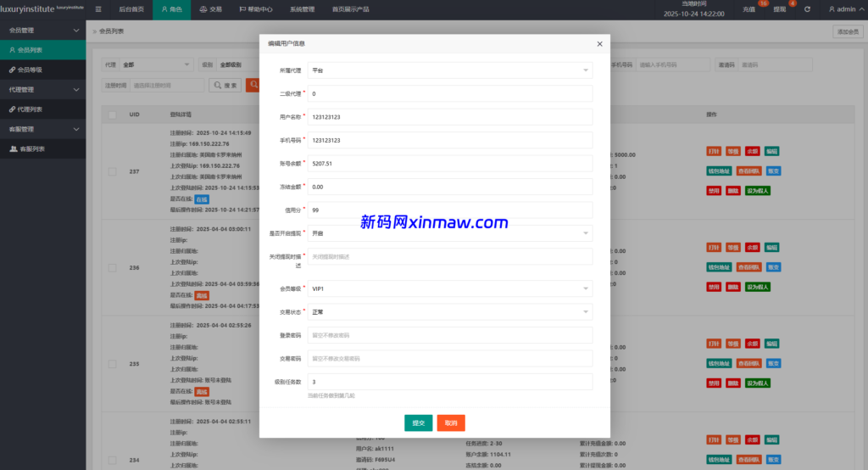Viewport: 868px width, 470px height.
Task: Collapse the 客服管理 sidebar group
Action: pyautogui.click(x=42, y=129)
